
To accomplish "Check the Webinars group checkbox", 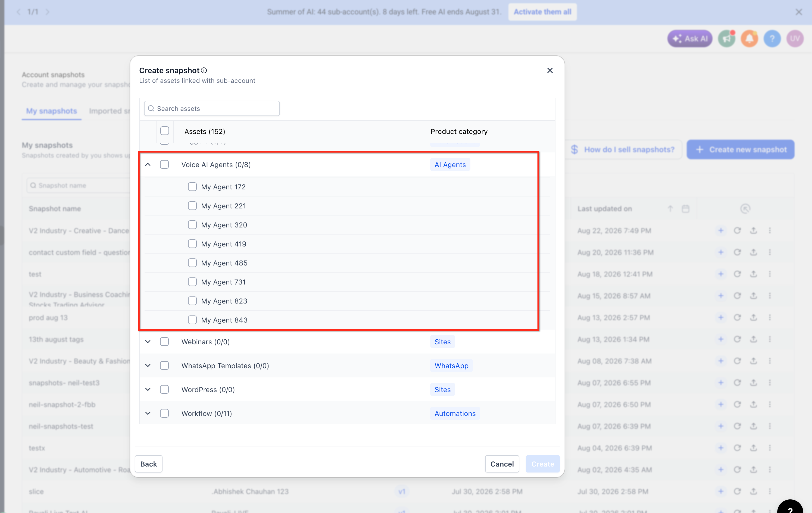I will point(164,342).
